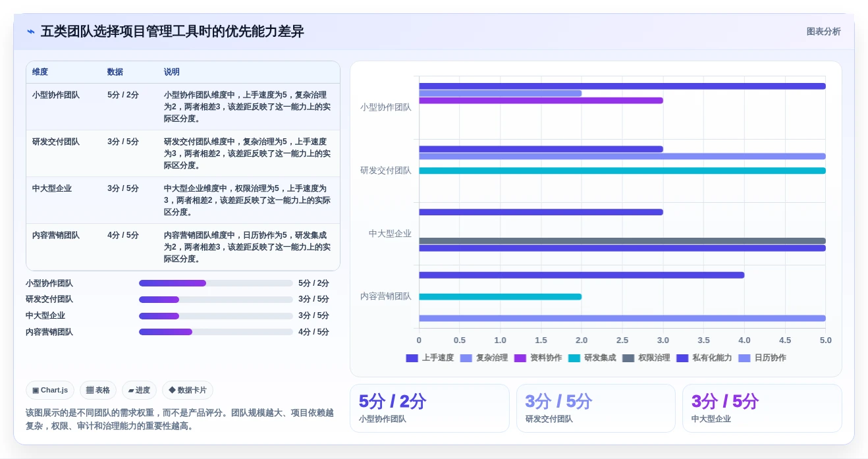The width and height of the screenshot is (868, 459).
Task: Toggle 上手速度 legend swatch
Action: point(412,358)
